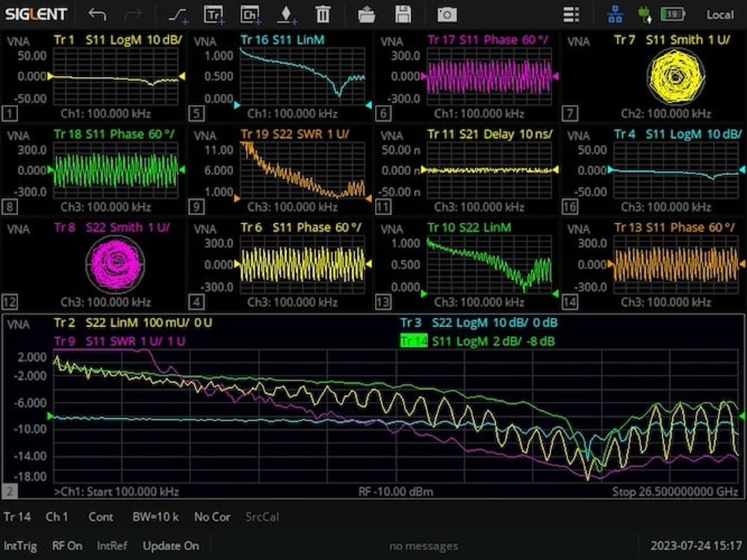This screenshot has width=747, height=560.
Task: Add a marker using the marker icon
Action: click(x=288, y=14)
